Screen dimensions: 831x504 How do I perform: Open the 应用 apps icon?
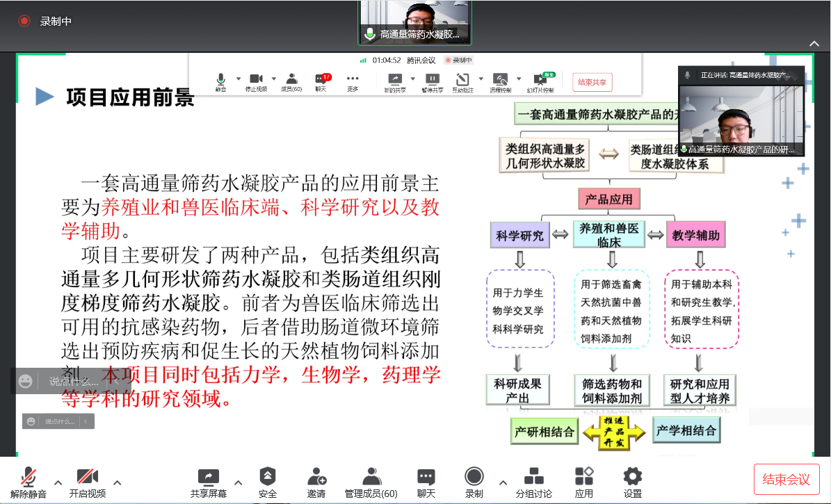[x=583, y=482]
